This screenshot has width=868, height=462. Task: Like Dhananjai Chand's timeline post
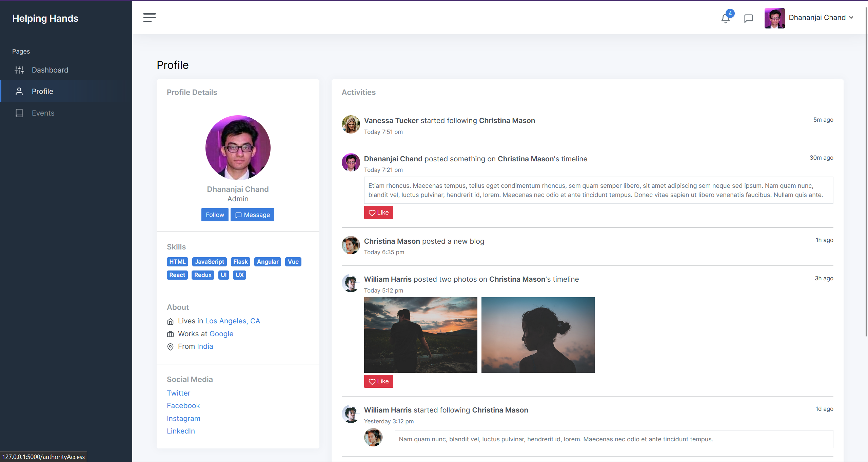coord(378,213)
